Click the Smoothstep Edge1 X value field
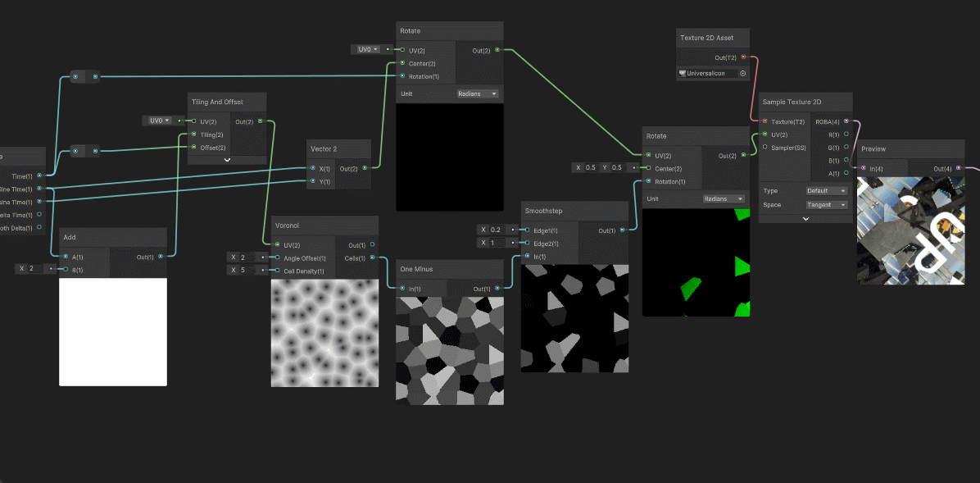Image resolution: width=980 pixels, height=483 pixels. pyautogui.click(x=499, y=230)
